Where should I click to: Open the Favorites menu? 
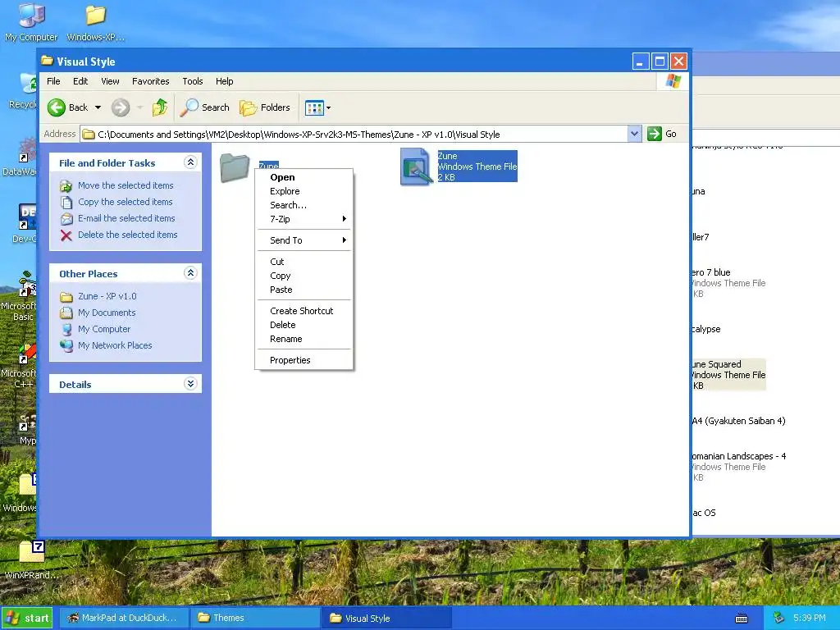point(151,81)
